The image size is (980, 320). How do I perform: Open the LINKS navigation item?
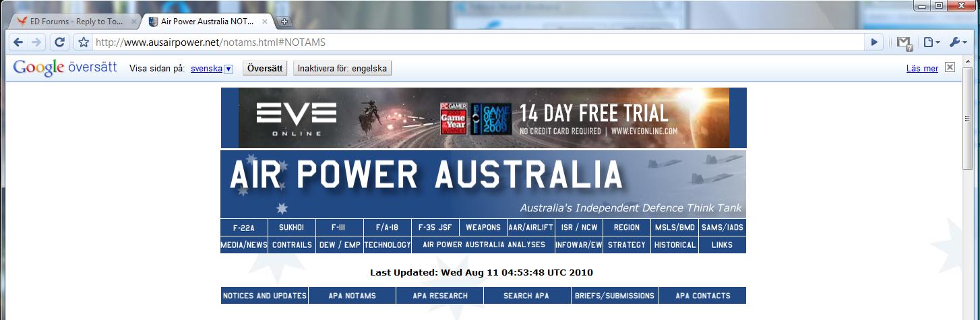coord(723,245)
